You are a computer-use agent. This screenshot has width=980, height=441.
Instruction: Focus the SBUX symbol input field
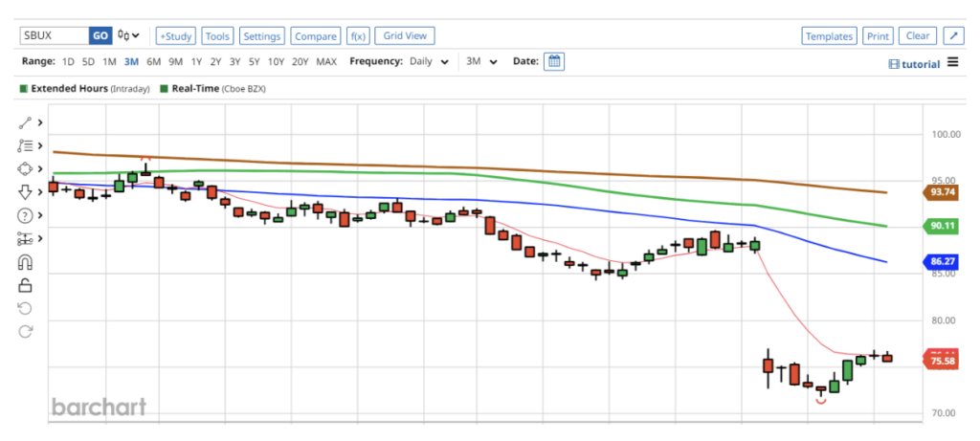tap(55, 36)
